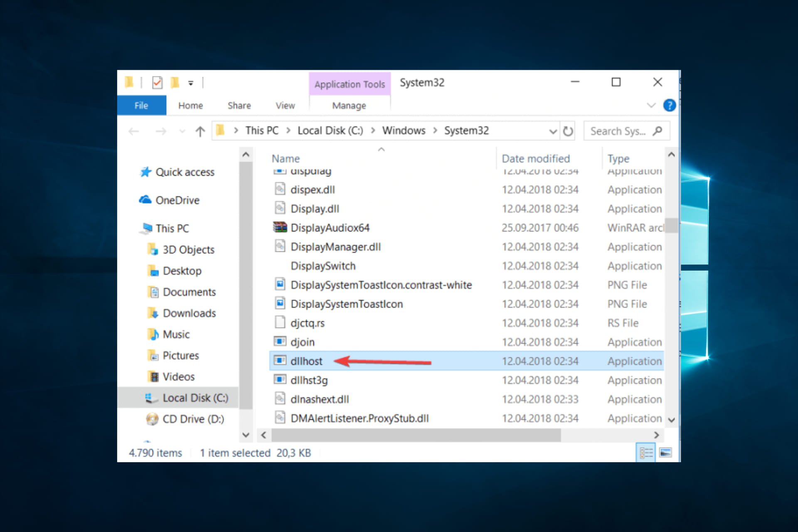Image resolution: width=798 pixels, height=532 pixels.
Task: Switch to the View ribbon tab
Action: tap(285, 106)
